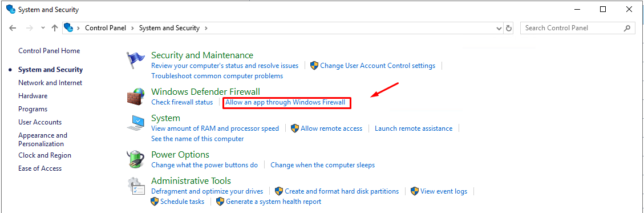This screenshot has width=644, height=213.
Task: Open Ease of Access category
Action: [x=40, y=168]
